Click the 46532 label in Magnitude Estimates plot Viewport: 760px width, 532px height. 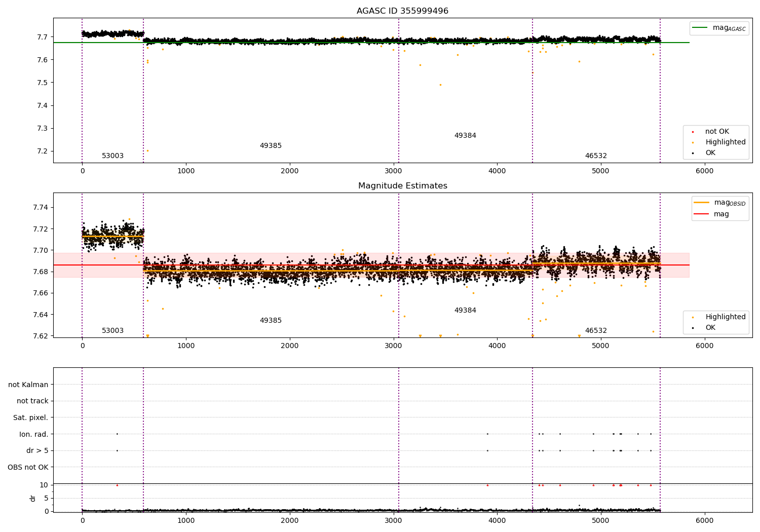[596, 331]
